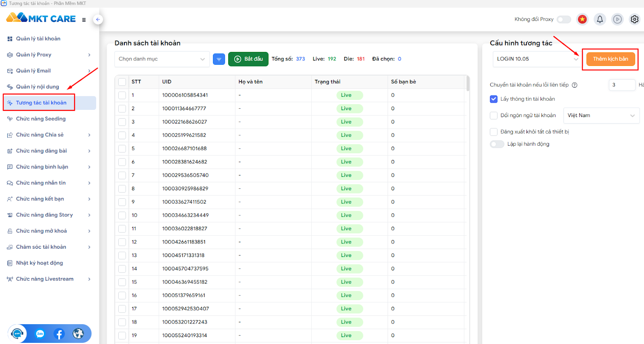Open the Zalo contact icon
This screenshot has width=644, height=344.
tap(40, 334)
